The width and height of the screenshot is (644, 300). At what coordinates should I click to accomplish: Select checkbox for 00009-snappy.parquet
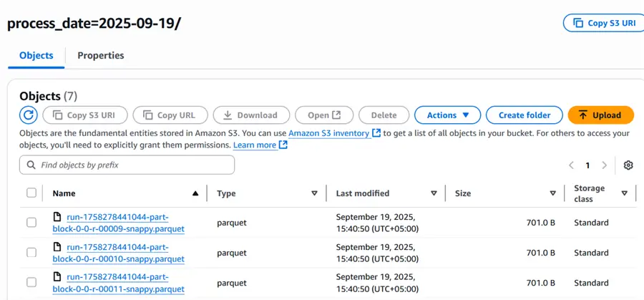[x=31, y=223]
